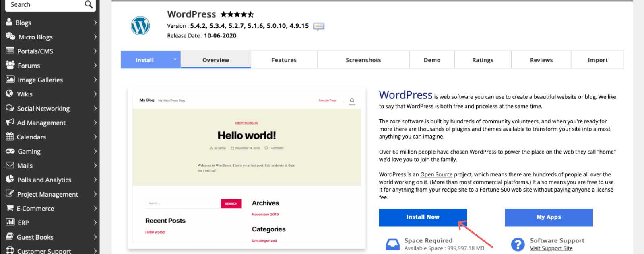644x254 pixels.
Task: Switch to the Overview tab
Action: [x=216, y=60]
